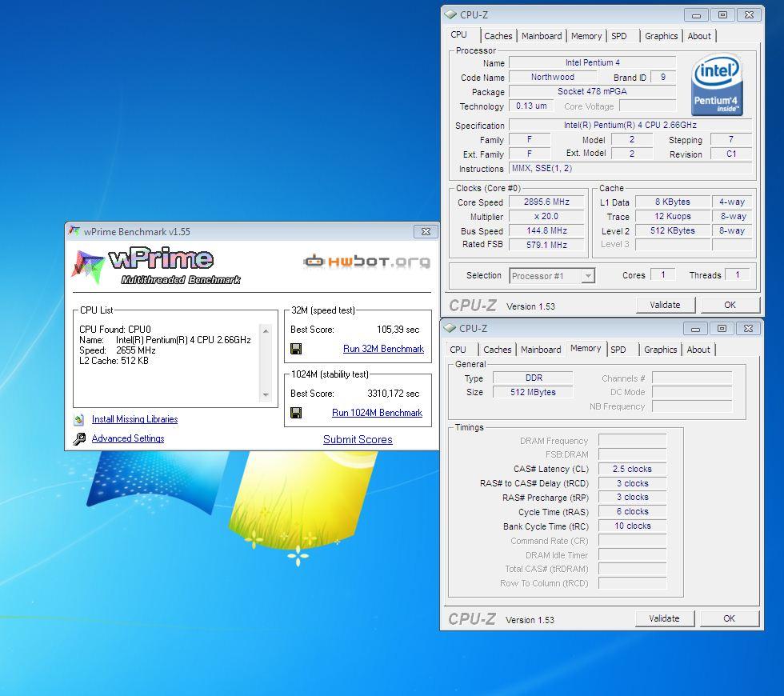This screenshot has height=696, width=784.
Task: Switch to CPU tab in lower CPU-Z window
Action: (458, 350)
